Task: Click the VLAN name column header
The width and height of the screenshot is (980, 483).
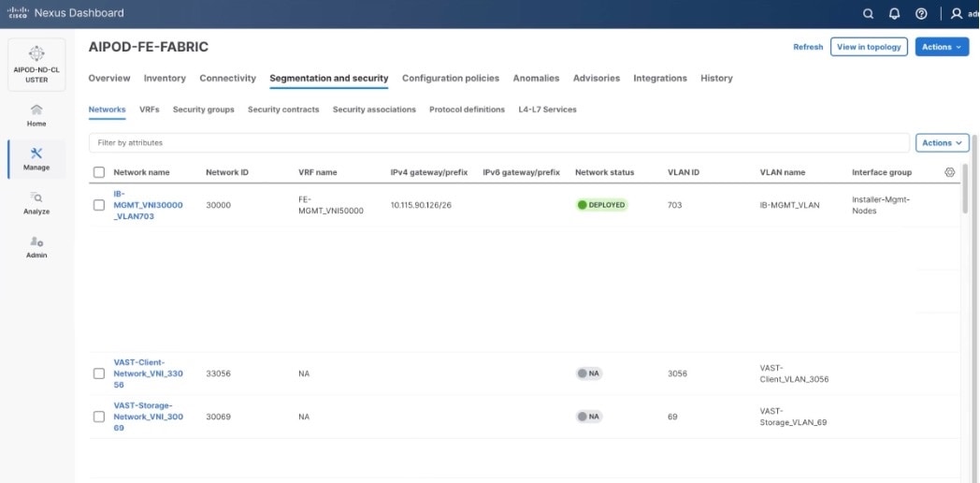Action: click(x=783, y=172)
